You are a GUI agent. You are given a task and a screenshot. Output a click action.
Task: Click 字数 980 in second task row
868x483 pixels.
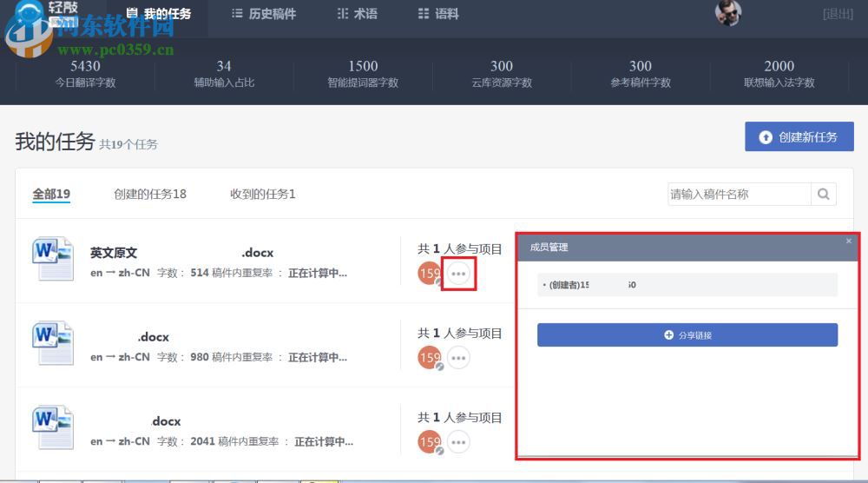point(183,357)
